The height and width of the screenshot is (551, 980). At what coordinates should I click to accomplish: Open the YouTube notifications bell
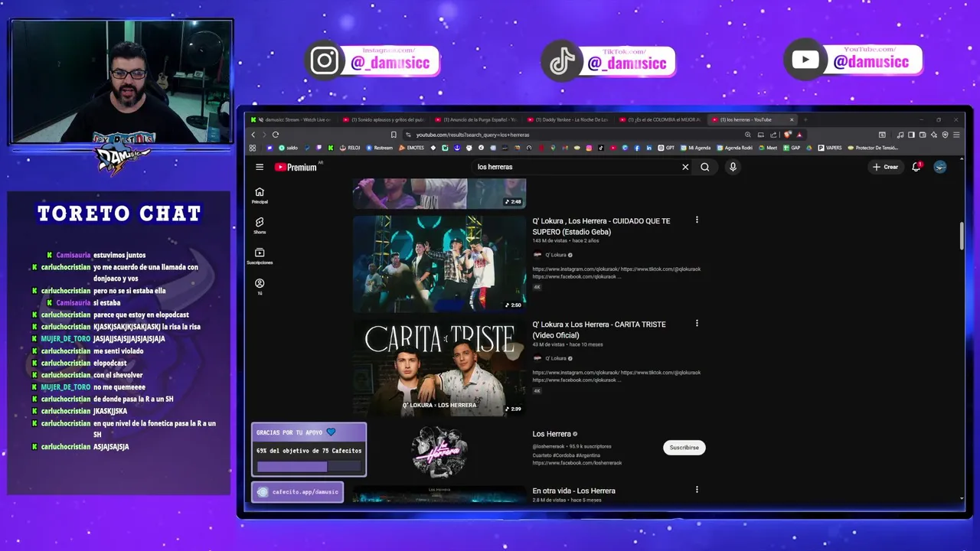coord(916,167)
